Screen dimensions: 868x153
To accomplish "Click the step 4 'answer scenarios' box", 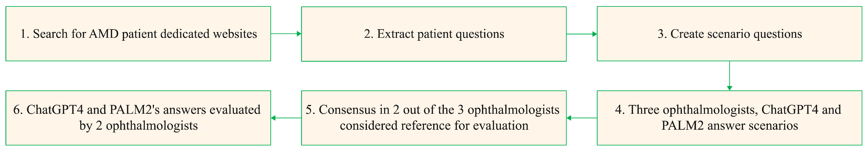I will 729,118.
